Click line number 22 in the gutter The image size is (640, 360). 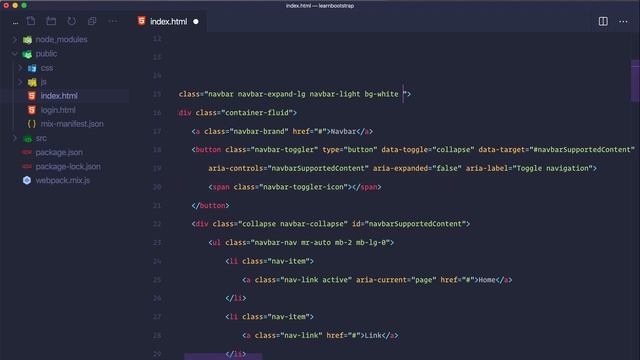(157, 224)
